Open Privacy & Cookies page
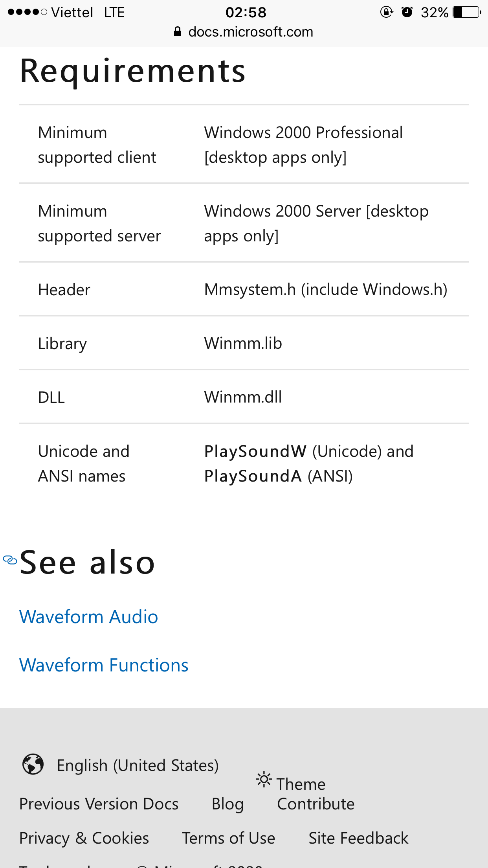 (x=84, y=838)
